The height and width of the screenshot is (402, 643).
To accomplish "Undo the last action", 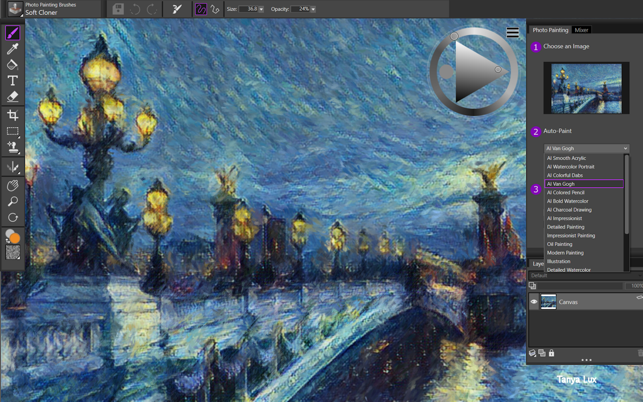I will coord(135,9).
